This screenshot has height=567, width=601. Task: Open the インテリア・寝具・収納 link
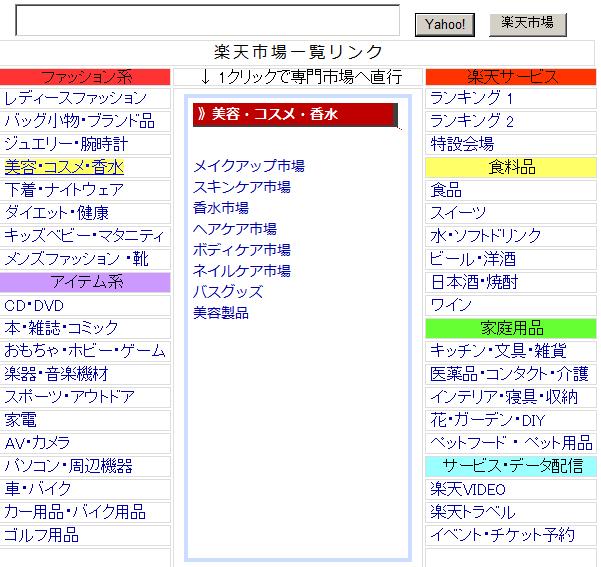tap(504, 397)
